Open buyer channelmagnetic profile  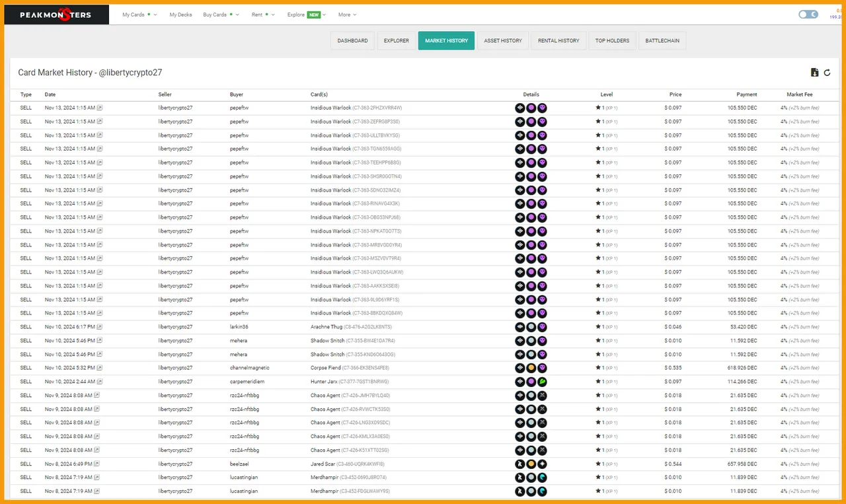[x=250, y=368]
